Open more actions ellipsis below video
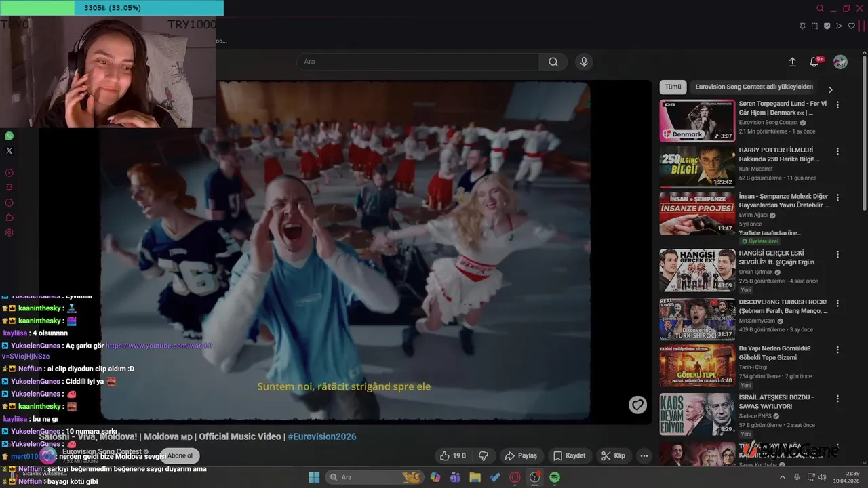This screenshot has width=868, height=488. 644,455
